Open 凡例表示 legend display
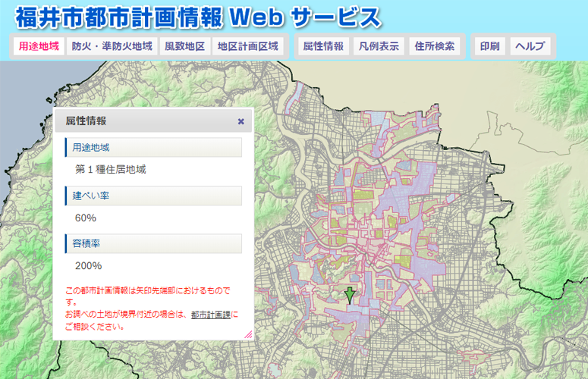588x379 pixels. pos(379,46)
